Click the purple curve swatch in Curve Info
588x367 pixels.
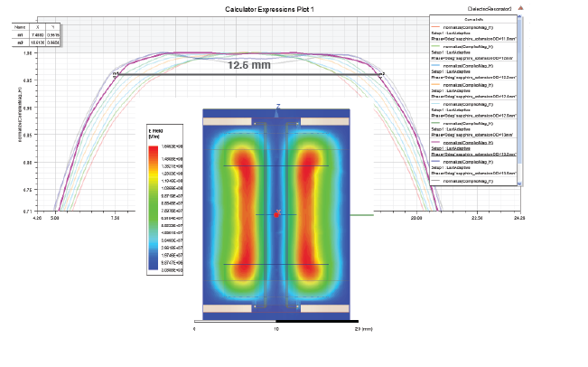[435, 162]
